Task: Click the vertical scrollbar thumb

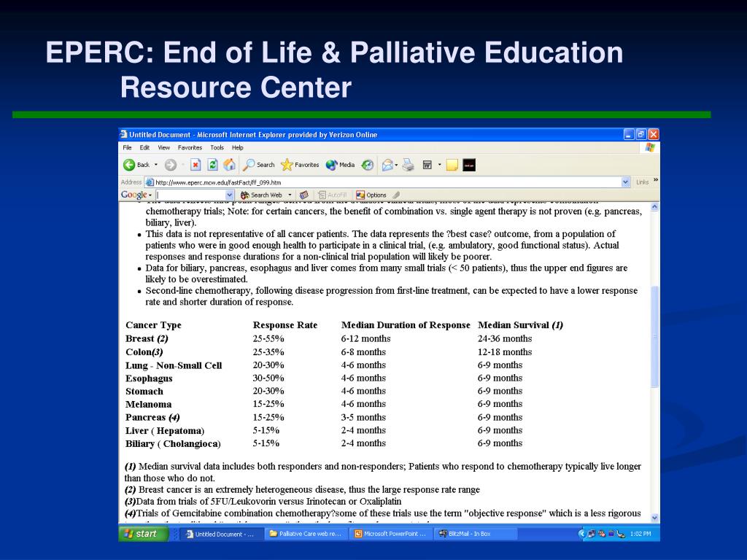Action: [x=655, y=336]
